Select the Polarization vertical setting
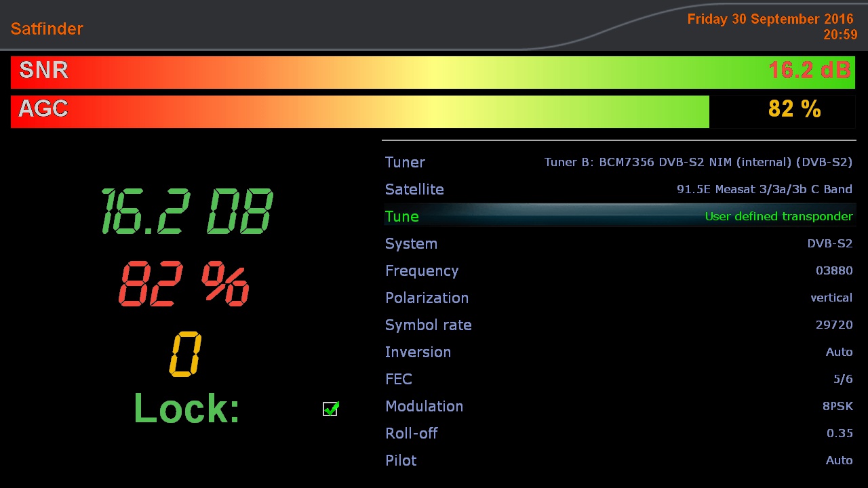 click(831, 298)
